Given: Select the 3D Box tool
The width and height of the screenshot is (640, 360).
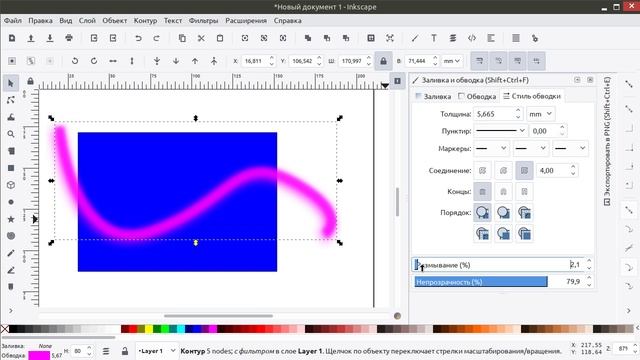Looking at the screenshot, I should click(11, 185).
